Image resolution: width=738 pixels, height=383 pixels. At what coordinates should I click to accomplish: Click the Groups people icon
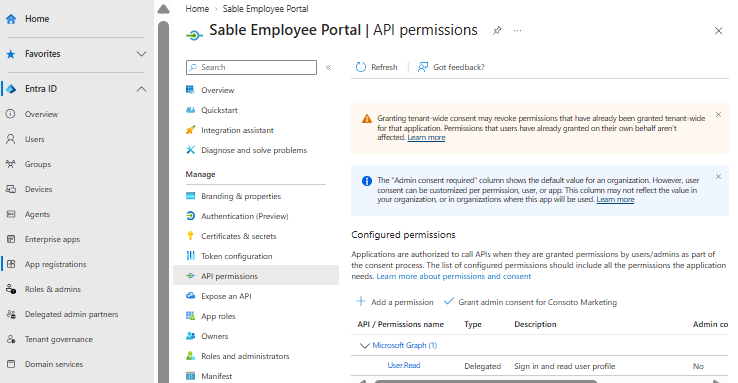[x=11, y=164]
